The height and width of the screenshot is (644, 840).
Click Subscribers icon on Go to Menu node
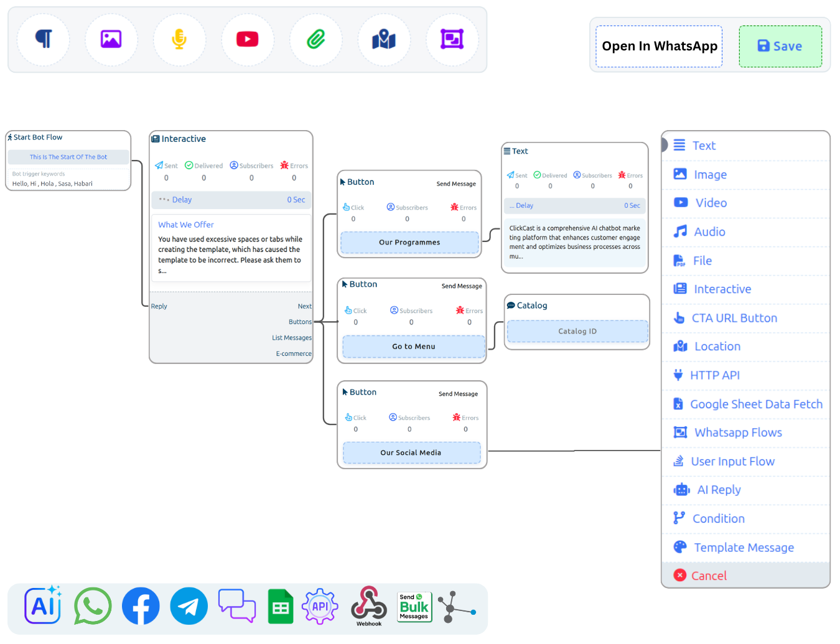(x=394, y=310)
